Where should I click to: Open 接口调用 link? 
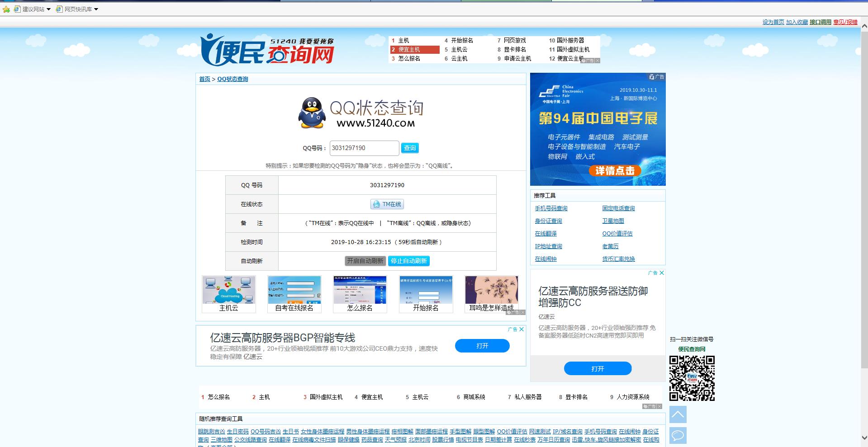821,22
